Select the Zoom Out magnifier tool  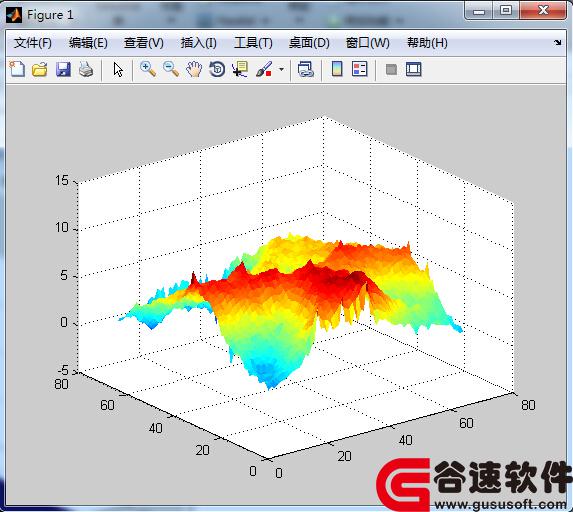pyautogui.click(x=171, y=69)
